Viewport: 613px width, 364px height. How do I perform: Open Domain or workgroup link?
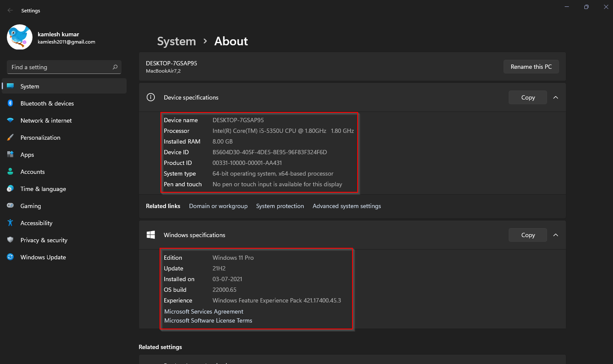click(x=218, y=206)
